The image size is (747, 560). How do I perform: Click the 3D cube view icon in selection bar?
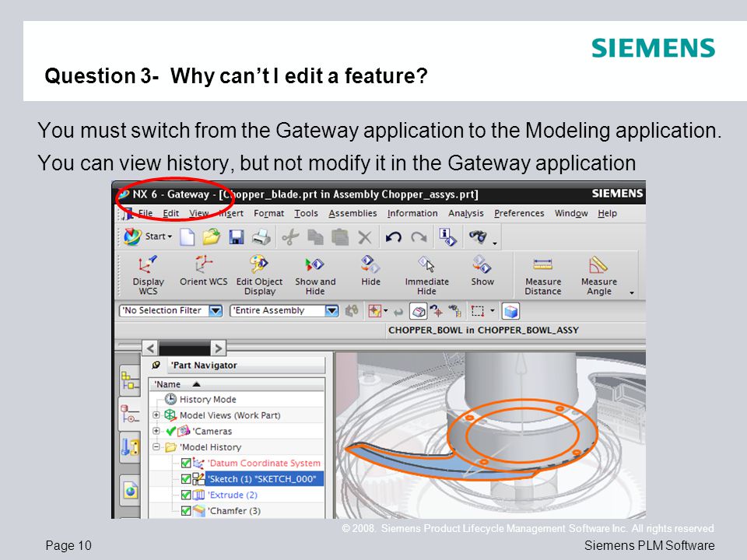[510, 311]
